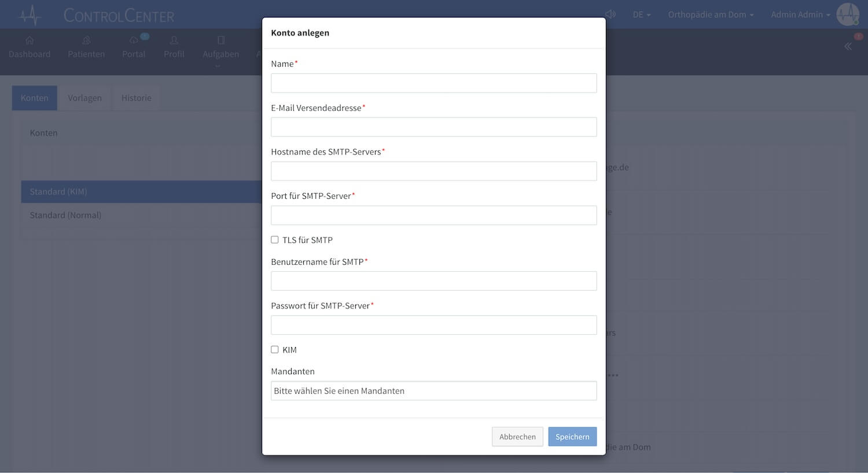Image resolution: width=868 pixels, height=473 pixels.
Task: Open the Aufgaben clipboard icon
Action: (221, 40)
